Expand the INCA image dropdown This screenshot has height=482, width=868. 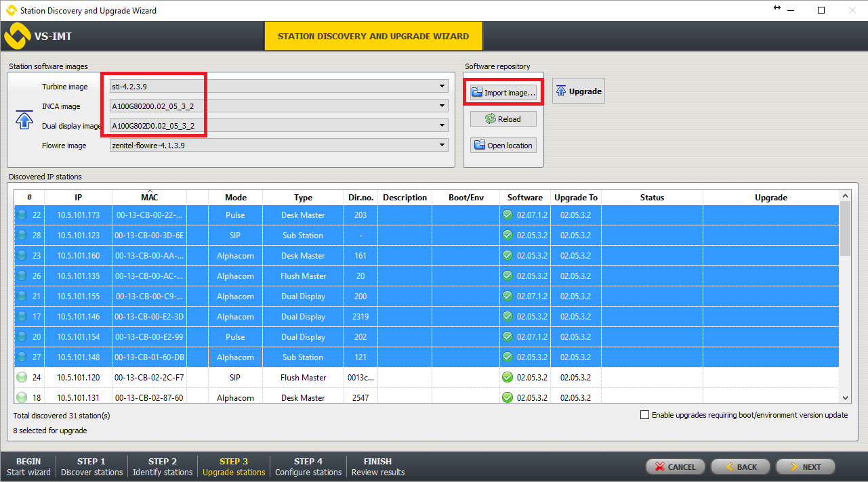click(x=442, y=106)
